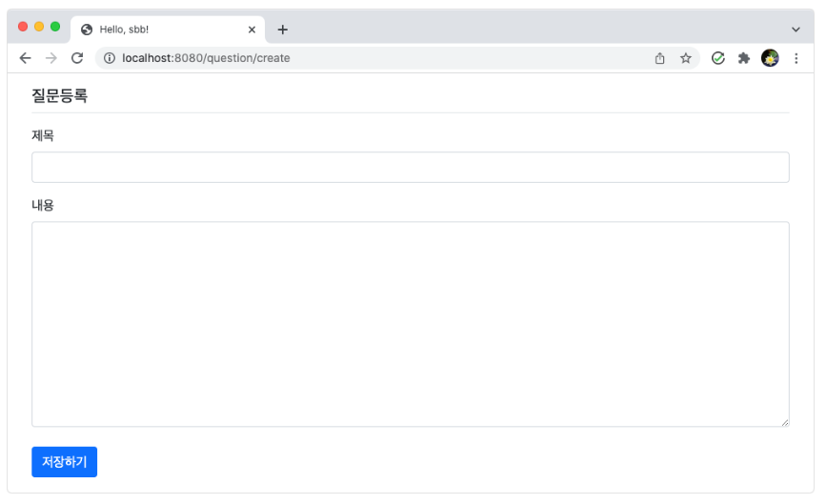Open a new tab with the plus button
Image resolution: width=826 pixels, height=504 pixels.
pos(282,30)
